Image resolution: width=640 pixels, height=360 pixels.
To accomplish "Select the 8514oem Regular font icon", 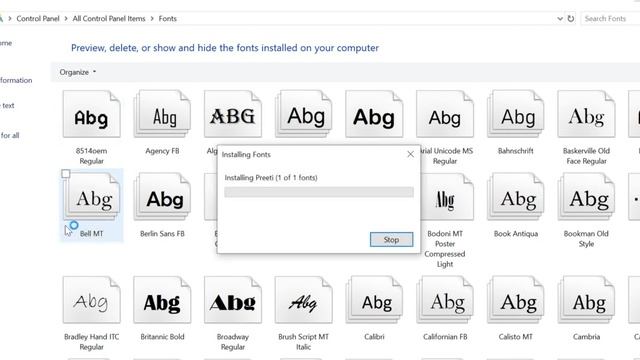I will coord(91,114).
